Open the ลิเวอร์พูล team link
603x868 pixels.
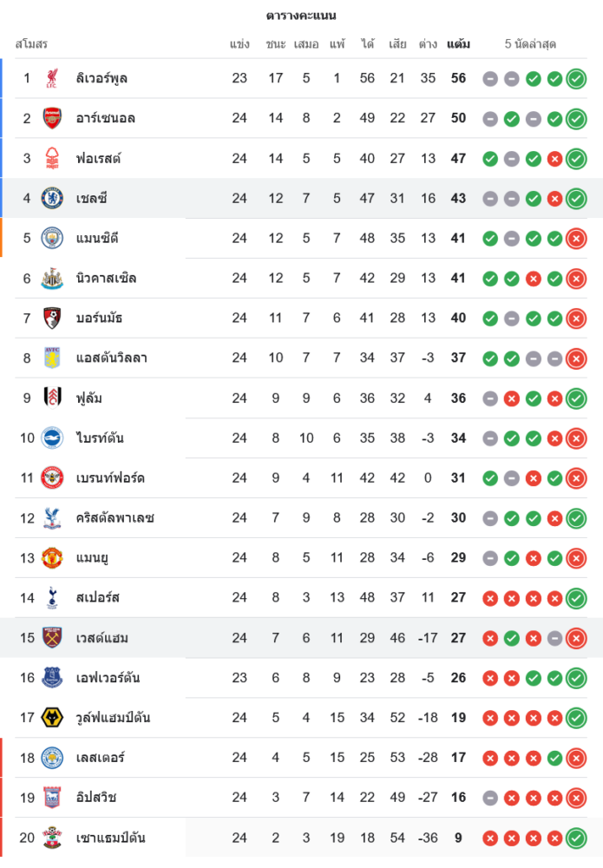tap(102, 78)
